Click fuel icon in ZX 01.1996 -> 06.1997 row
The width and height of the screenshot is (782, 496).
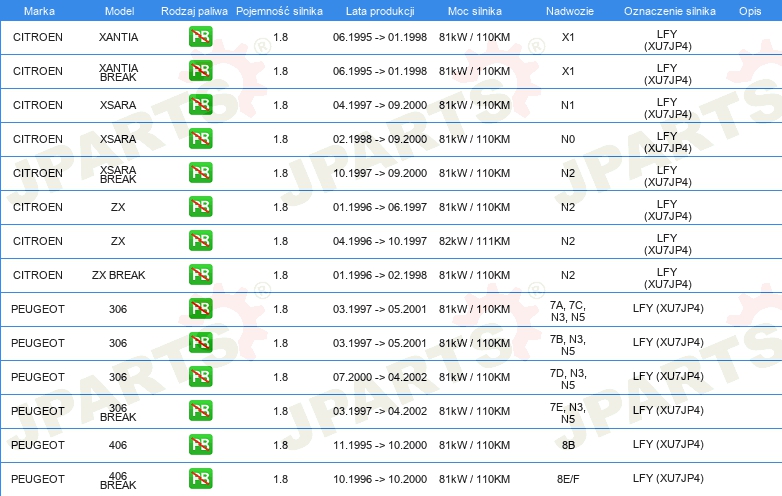tap(200, 206)
